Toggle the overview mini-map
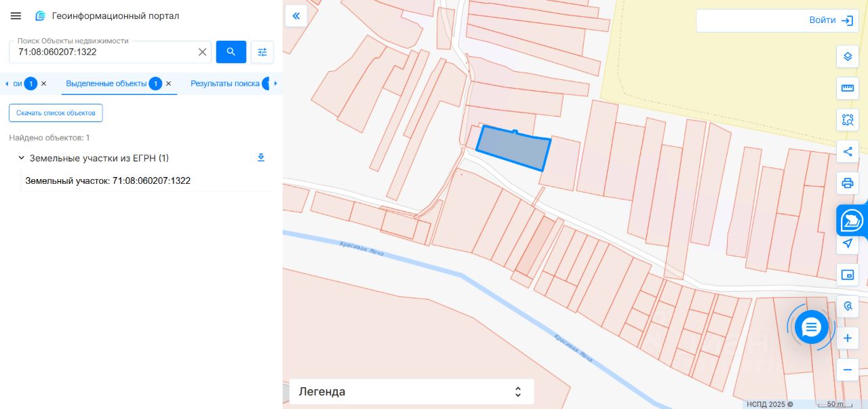This screenshot has height=409, width=868. coord(848,275)
